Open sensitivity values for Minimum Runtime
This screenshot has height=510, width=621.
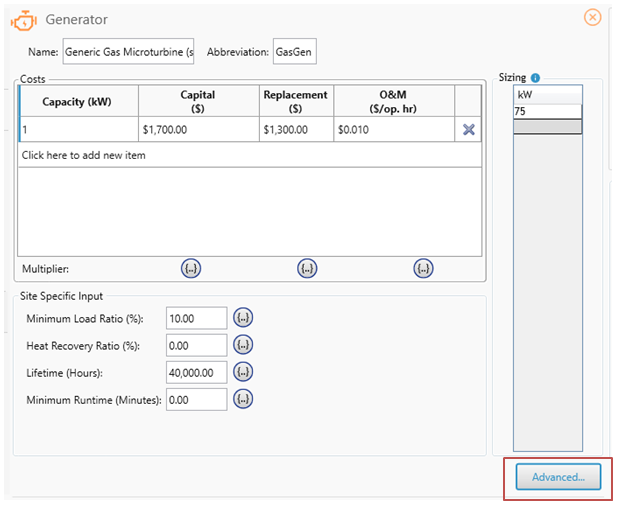click(243, 398)
